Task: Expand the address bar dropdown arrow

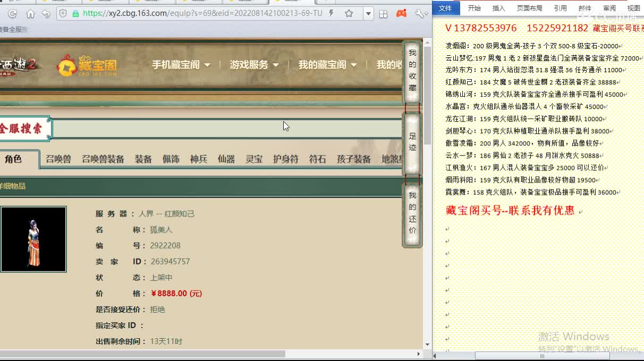Action: (x=368, y=13)
